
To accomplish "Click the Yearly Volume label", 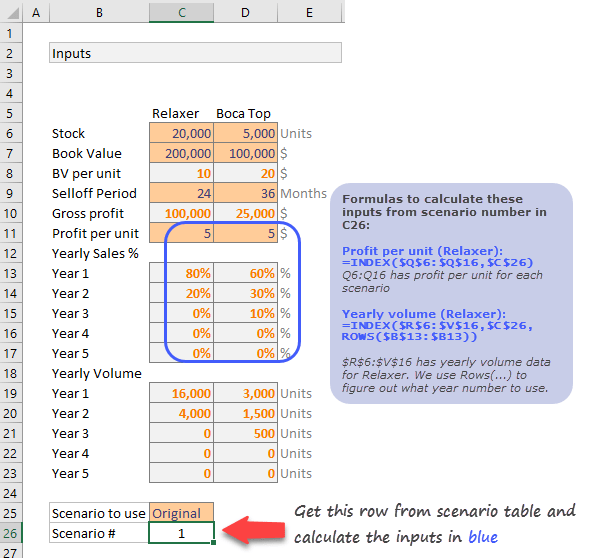I will tap(97, 373).
